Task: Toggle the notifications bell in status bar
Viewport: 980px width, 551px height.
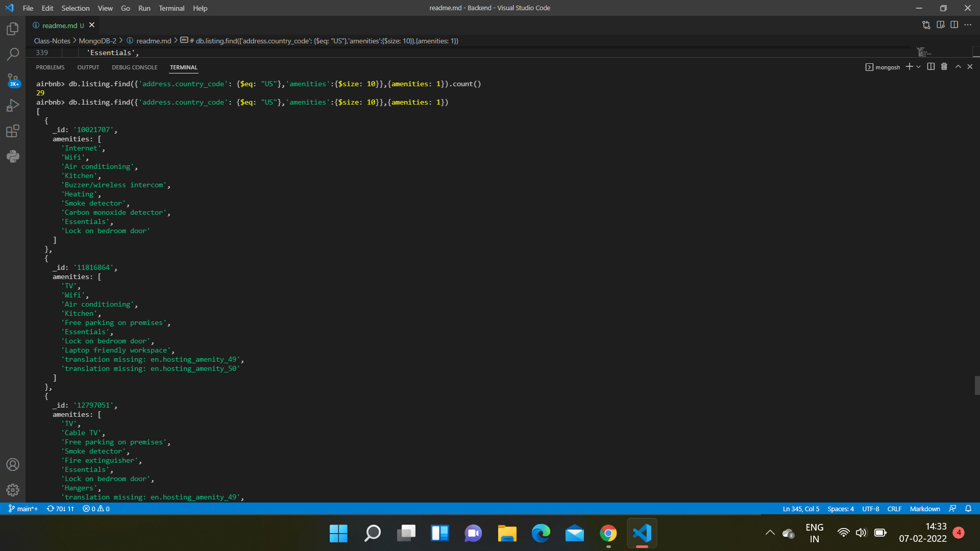Action: (x=969, y=509)
